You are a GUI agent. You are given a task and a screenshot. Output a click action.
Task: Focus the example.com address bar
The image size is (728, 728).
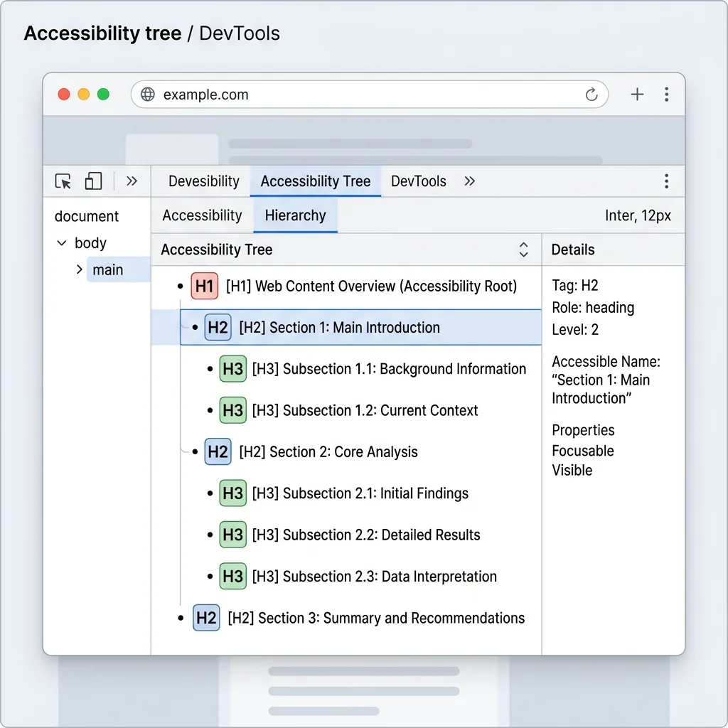pyautogui.click(x=370, y=95)
